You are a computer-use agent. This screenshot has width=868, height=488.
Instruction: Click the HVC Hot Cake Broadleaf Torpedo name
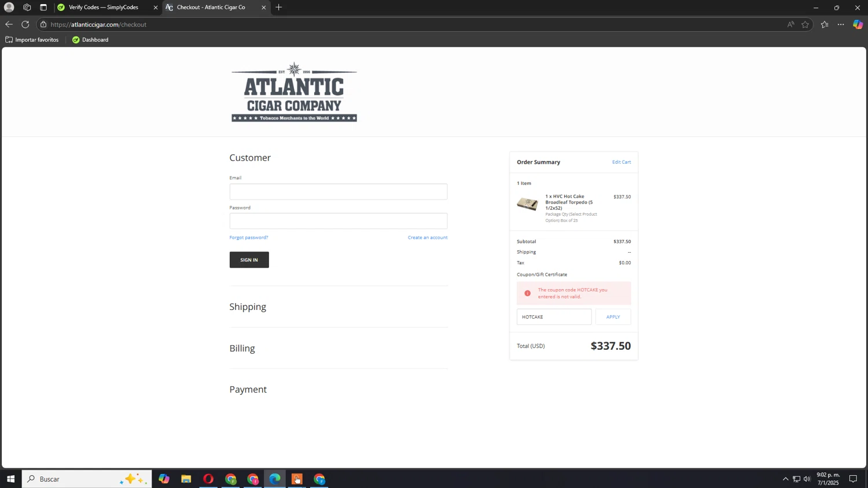(569, 202)
